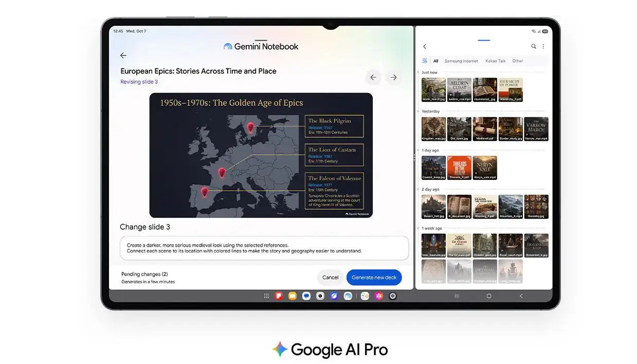This screenshot has height=364, width=637.
Task: Open the blue Messages app in taskbar
Action: click(x=306, y=296)
